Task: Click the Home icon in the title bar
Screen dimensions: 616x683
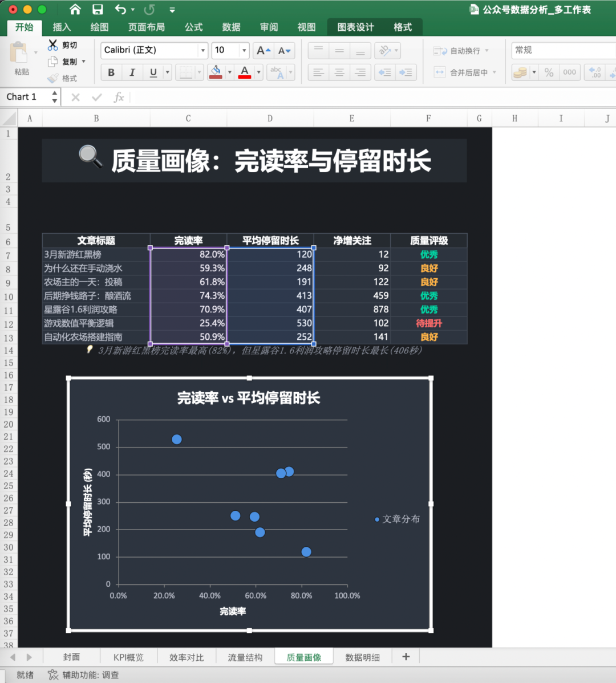Action: point(75,9)
